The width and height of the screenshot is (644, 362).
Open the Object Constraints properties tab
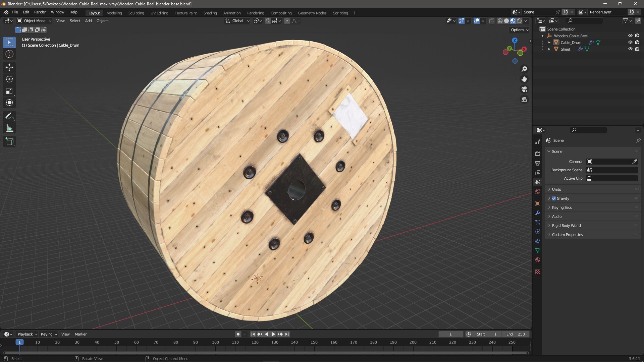(538, 241)
